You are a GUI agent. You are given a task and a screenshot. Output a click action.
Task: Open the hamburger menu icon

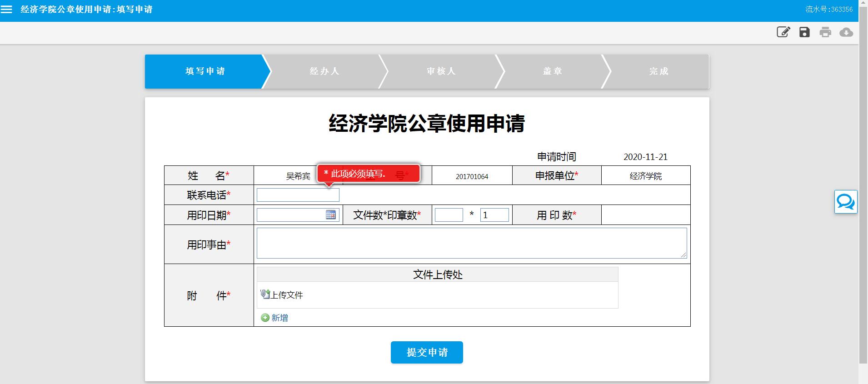[x=6, y=10]
